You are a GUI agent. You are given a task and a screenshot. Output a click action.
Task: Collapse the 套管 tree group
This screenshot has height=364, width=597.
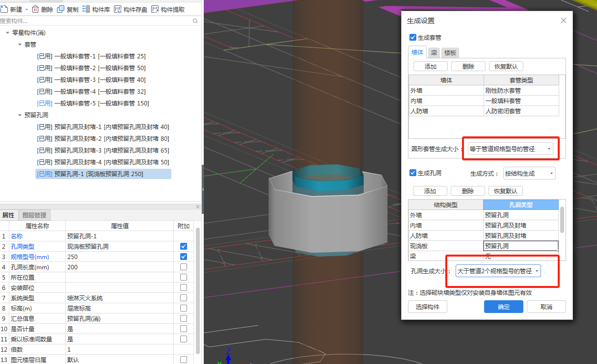[20, 44]
